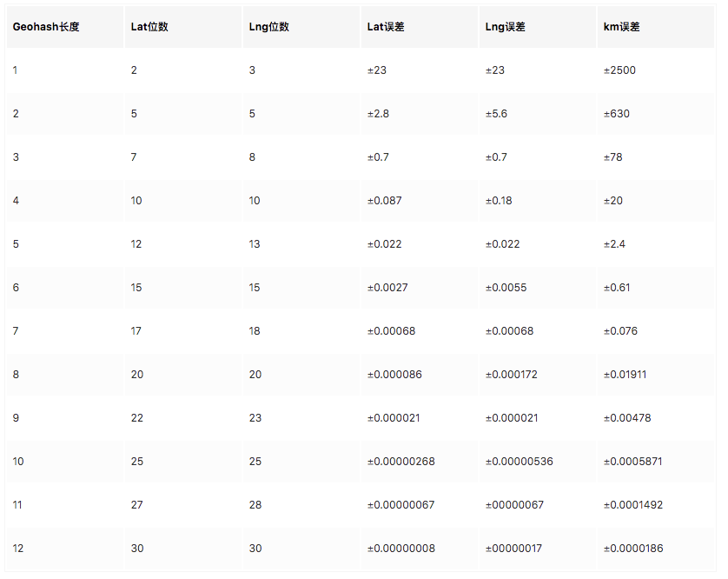Click the ±0.00000268 Lat error cell
The height and width of the screenshot is (579, 728).
pos(400,462)
